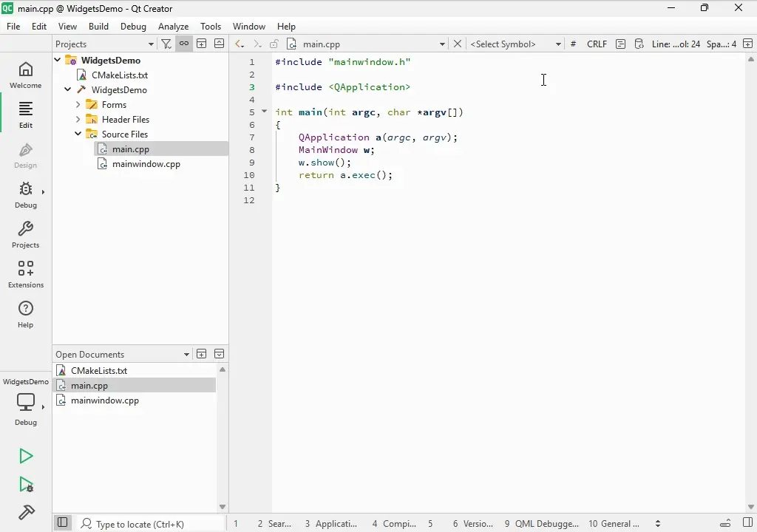The height and width of the screenshot is (532, 757).
Task: Open the Analyze menu
Action: pyautogui.click(x=173, y=27)
